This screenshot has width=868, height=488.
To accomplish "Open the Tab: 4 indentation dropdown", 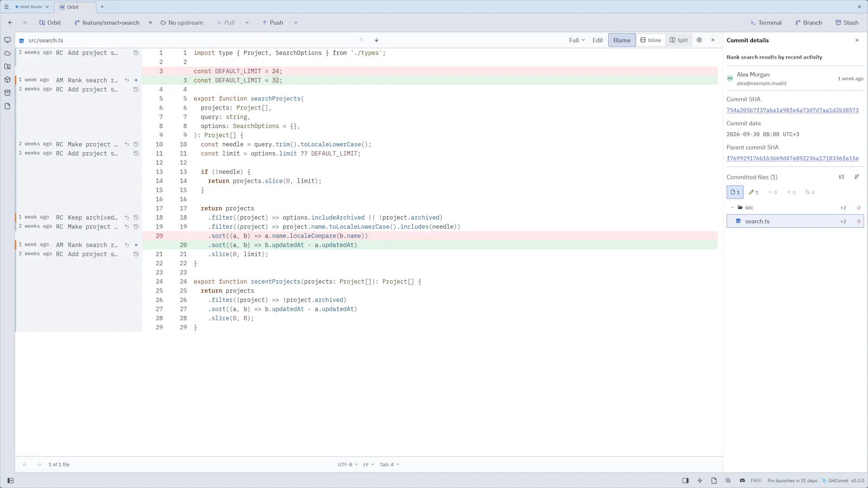I will click(x=389, y=465).
